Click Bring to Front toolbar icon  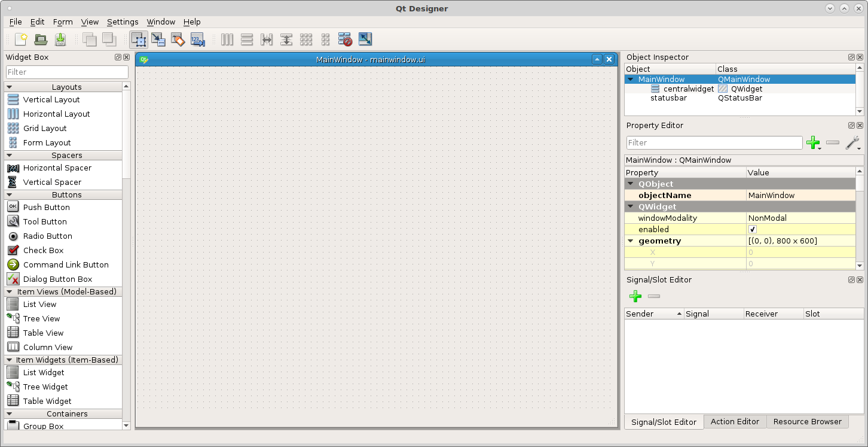109,39
